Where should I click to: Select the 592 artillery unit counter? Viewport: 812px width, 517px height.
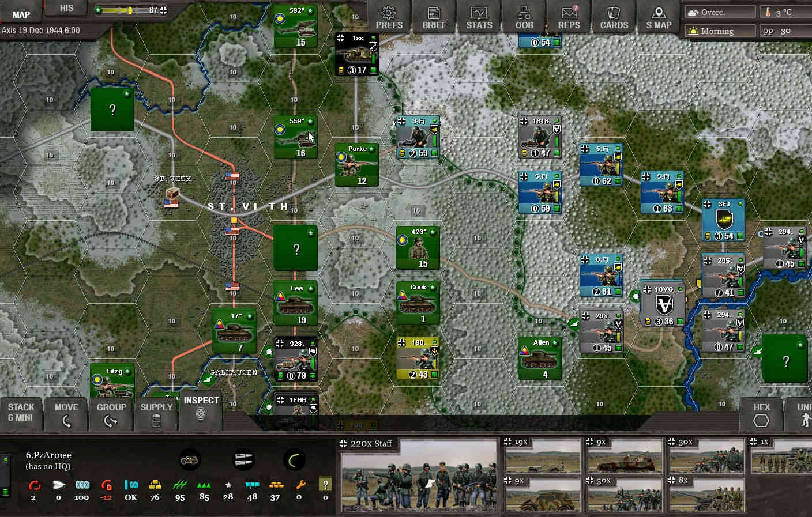coord(296,26)
